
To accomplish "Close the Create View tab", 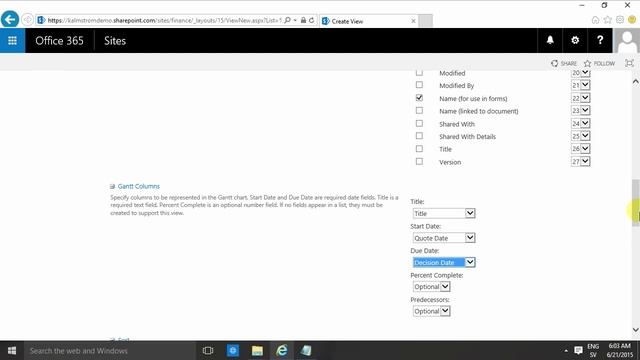I will pos(413,21).
